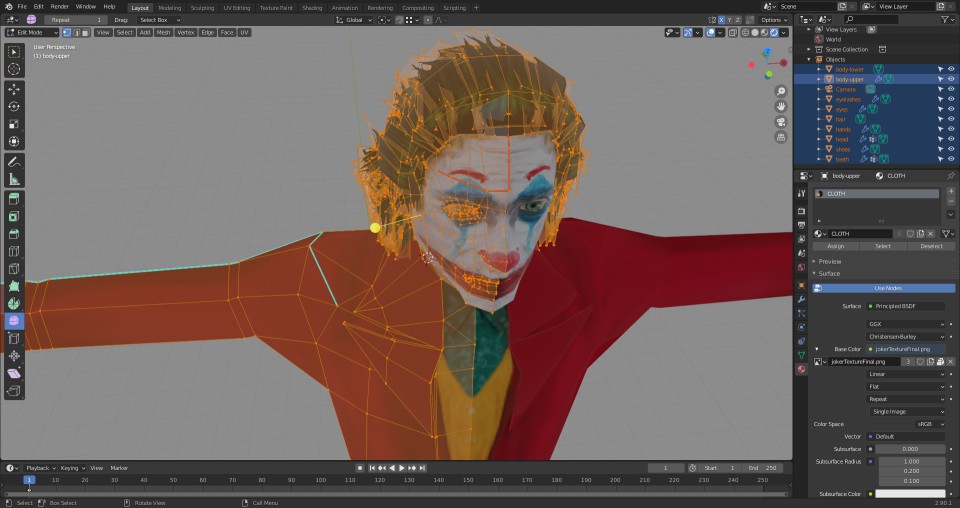
Task: Click the Use Nodes button
Action: pos(884,288)
